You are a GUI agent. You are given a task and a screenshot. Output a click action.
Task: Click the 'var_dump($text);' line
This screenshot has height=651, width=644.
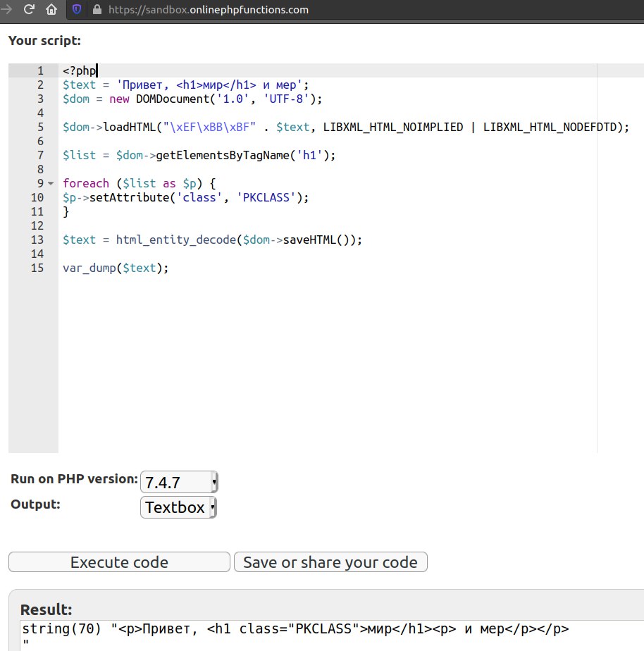point(116,268)
